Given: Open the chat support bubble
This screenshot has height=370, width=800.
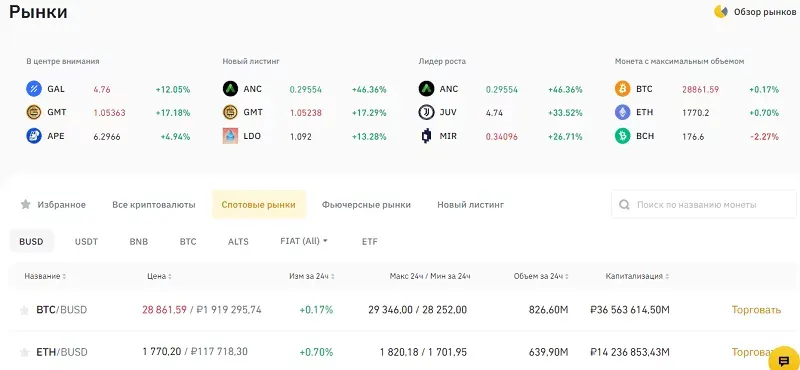Looking at the screenshot, I should click(784, 360).
